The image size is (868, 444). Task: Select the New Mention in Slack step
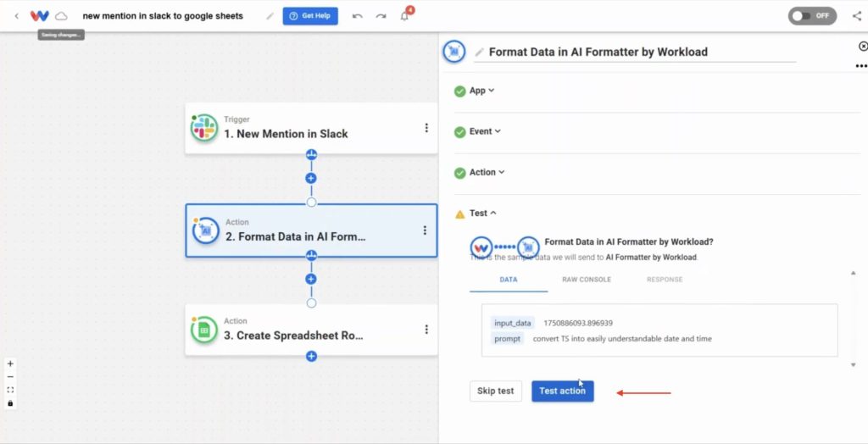click(x=311, y=128)
